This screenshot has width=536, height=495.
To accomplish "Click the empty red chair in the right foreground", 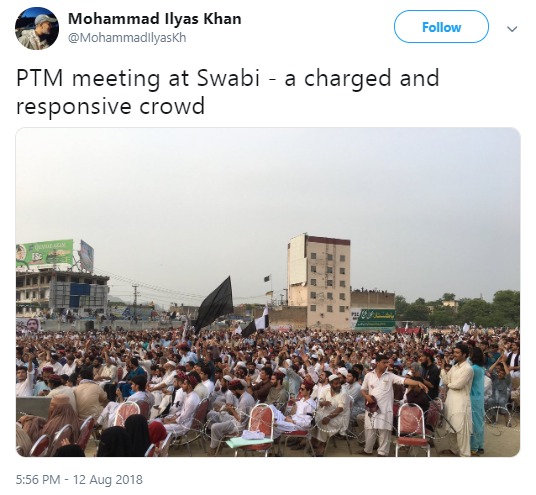I will click(412, 429).
